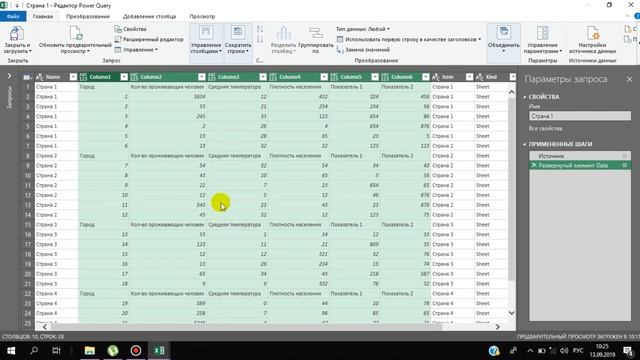The height and width of the screenshot is (360, 640).
Task: Click the query name field Страна 1
Action: pyautogui.click(x=580, y=116)
